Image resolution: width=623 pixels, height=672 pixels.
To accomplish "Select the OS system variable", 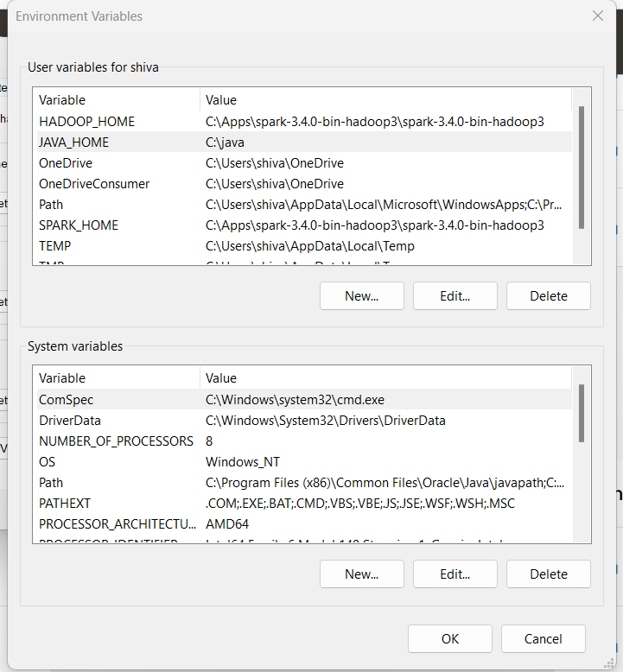I will [x=304, y=462].
